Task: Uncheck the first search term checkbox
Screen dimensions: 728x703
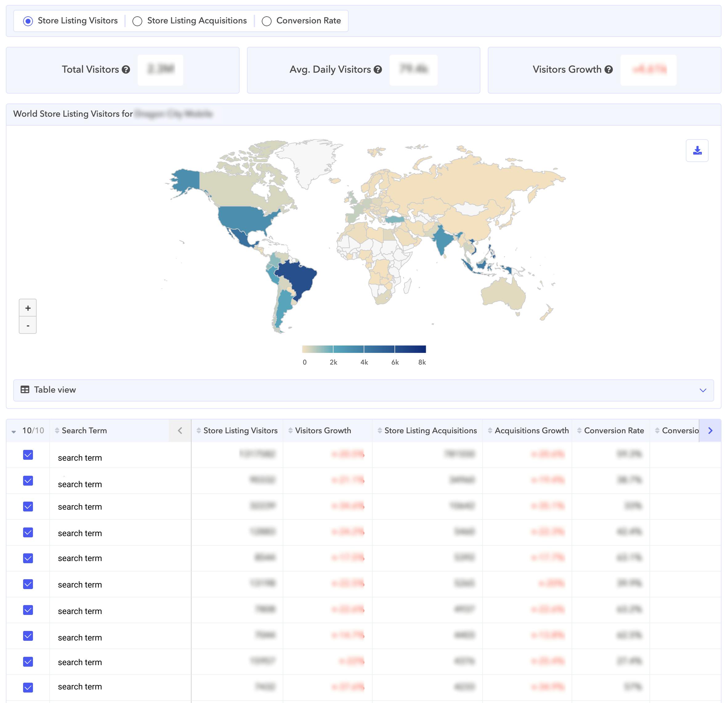Action: [x=28, y=455]
